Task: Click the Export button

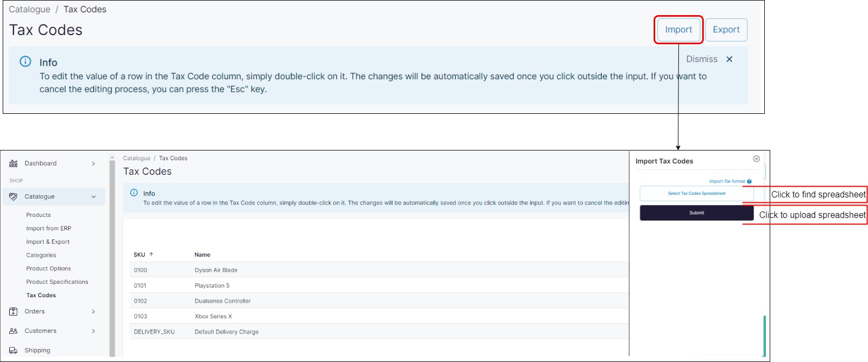Action: point(726,30)
